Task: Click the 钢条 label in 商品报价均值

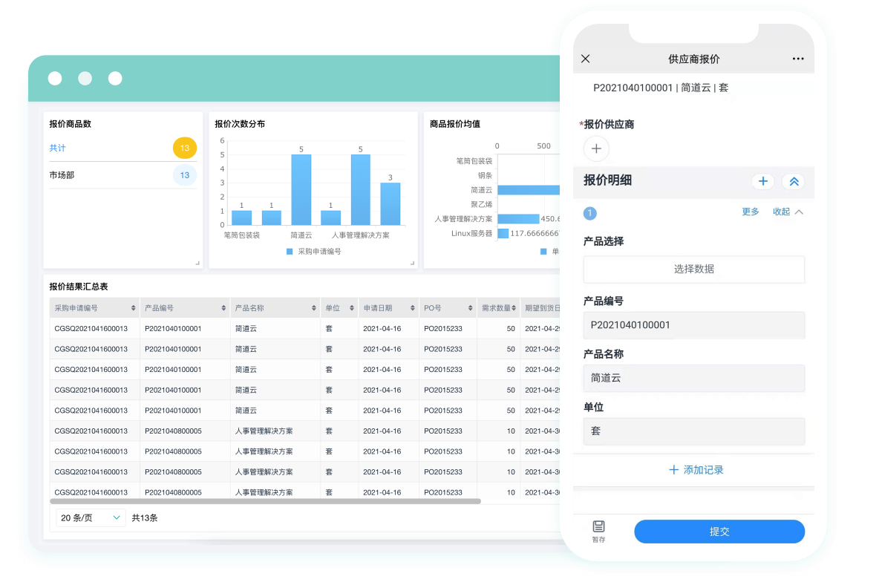Action: click(x=485, y=175)
